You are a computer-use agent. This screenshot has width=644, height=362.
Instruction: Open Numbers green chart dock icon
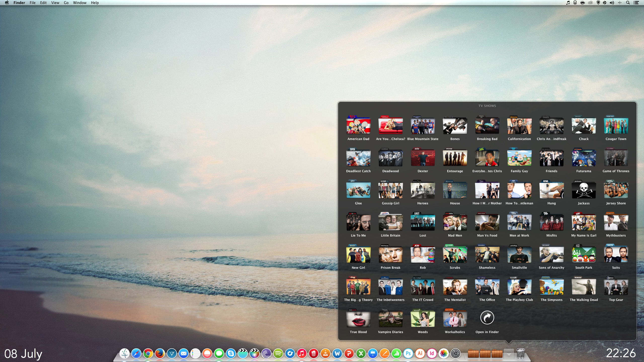pyautogui.click(x=396, y=353)
